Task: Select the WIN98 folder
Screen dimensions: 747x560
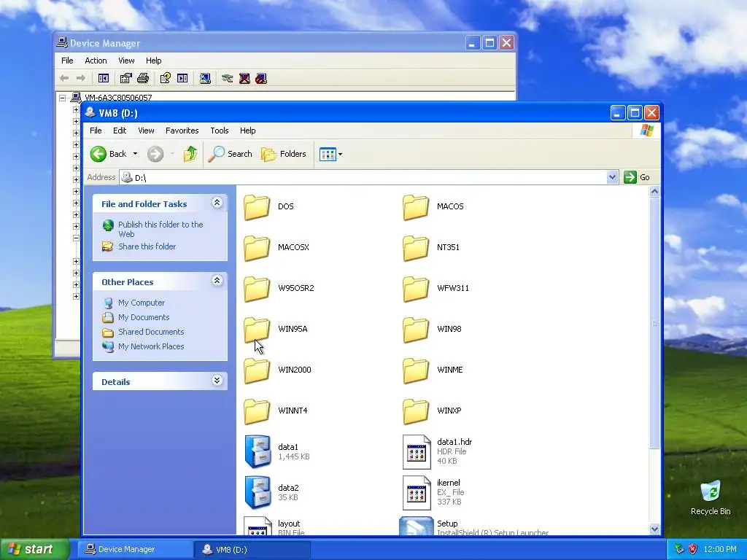Action: click(x=432, y=330)
